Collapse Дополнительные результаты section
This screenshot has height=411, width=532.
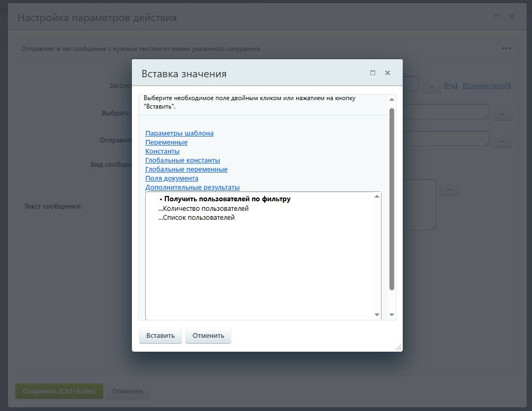(192, 187)
